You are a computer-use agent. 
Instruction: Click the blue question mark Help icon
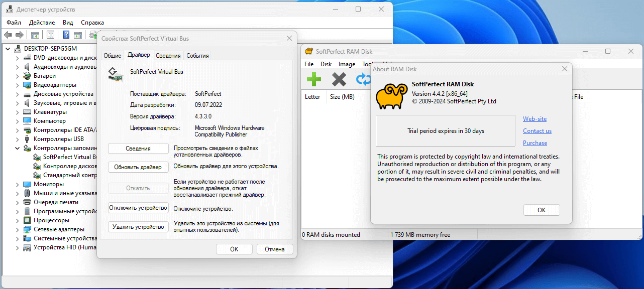(x=66, y=35)
